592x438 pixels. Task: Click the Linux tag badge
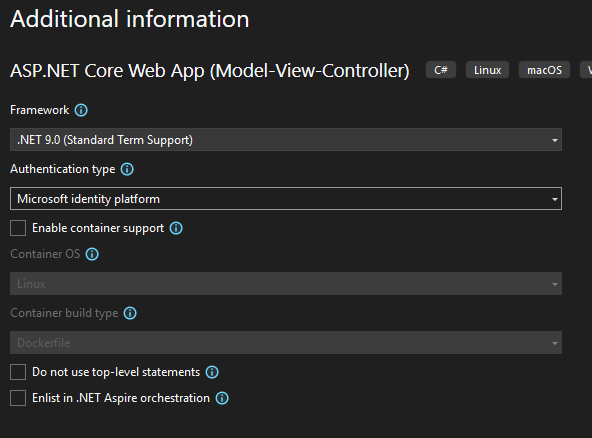tap(487, 70)
